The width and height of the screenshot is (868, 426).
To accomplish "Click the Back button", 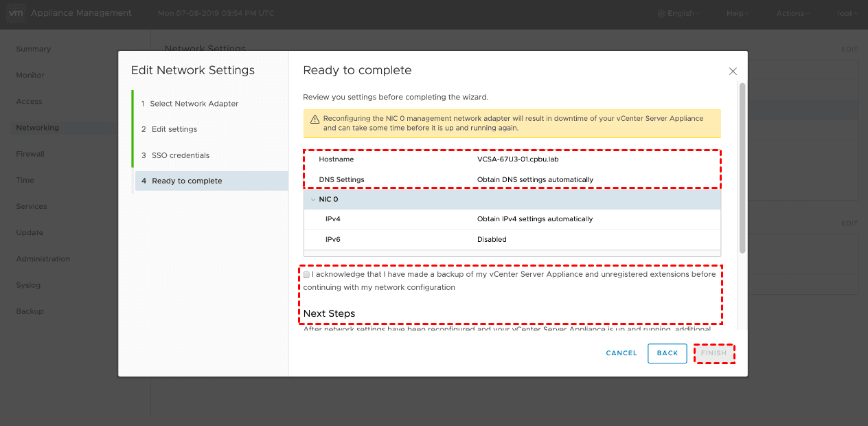I will (x=667, y=353).
